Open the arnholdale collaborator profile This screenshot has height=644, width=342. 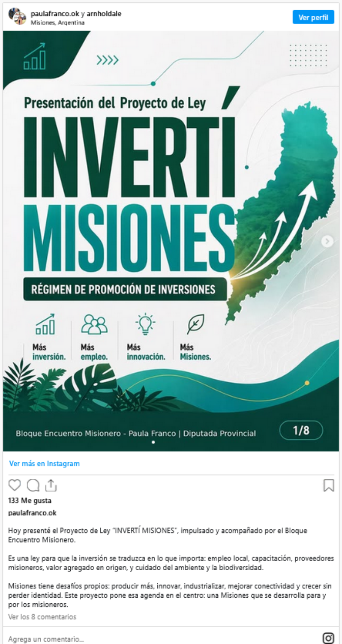pyautogui.click(x=104, y=14)
